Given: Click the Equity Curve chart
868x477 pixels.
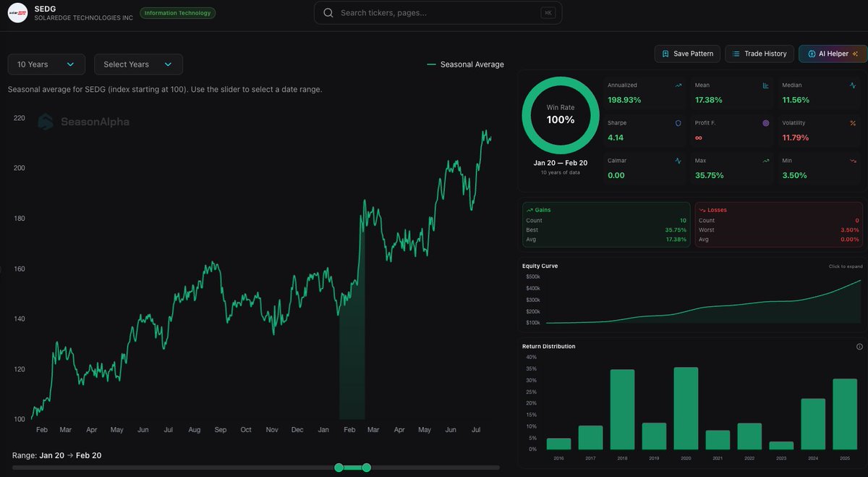Looking at the screenshot, I should (x=704, y=300).
